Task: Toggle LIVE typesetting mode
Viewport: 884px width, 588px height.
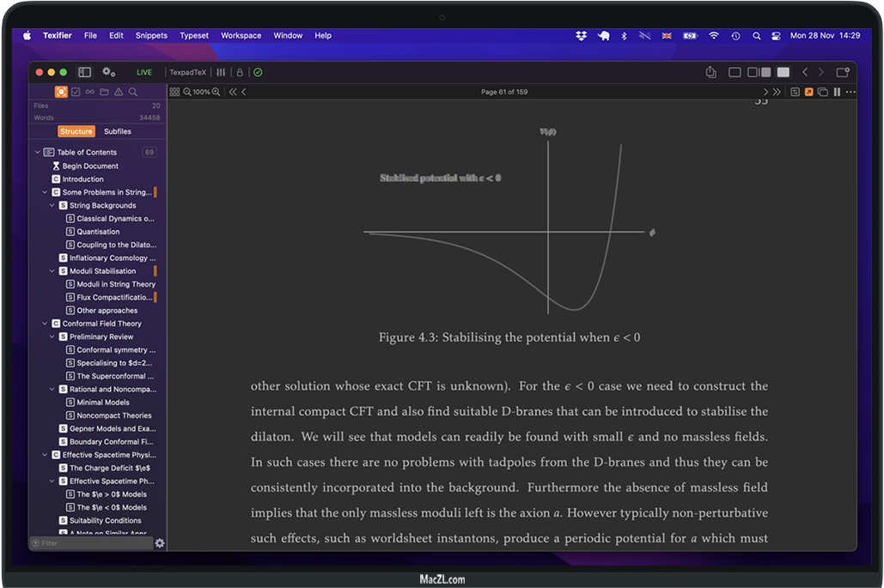Action: [144, 73]
